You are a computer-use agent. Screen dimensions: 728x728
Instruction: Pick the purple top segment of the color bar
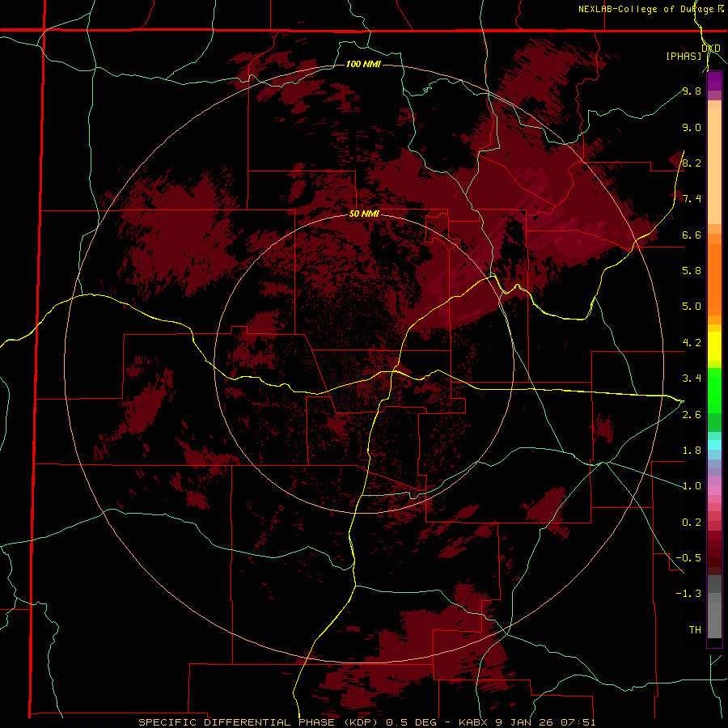tap(714, 81)
